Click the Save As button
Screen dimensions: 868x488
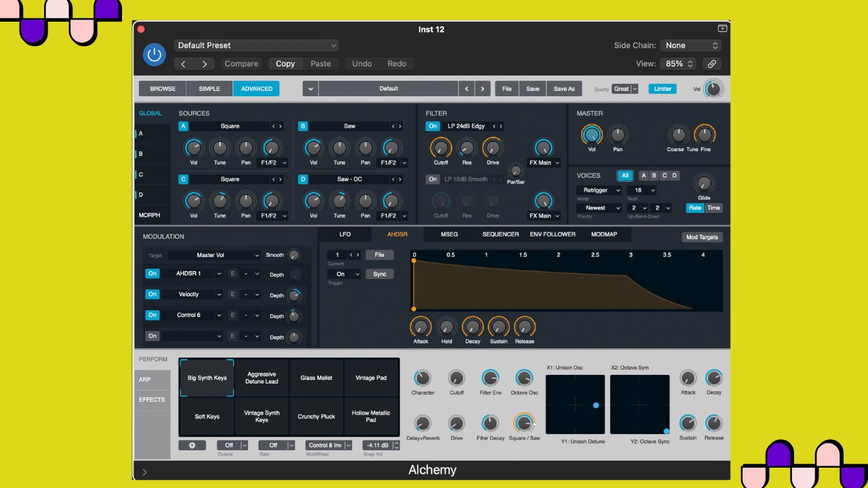564,89
